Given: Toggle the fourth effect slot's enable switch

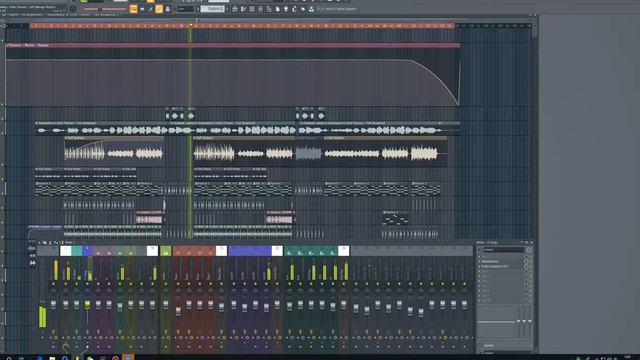Looking at the screenshot, I should 526,271.
